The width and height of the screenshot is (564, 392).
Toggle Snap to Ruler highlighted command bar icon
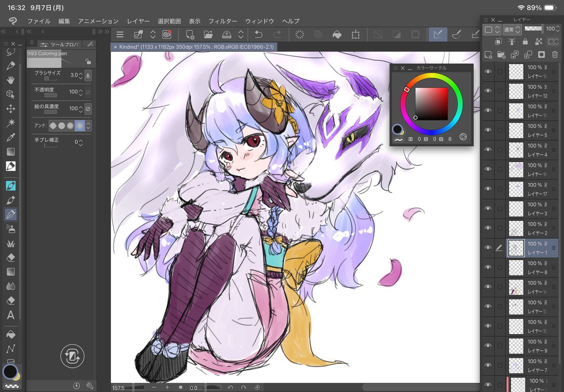pos(438,34)
